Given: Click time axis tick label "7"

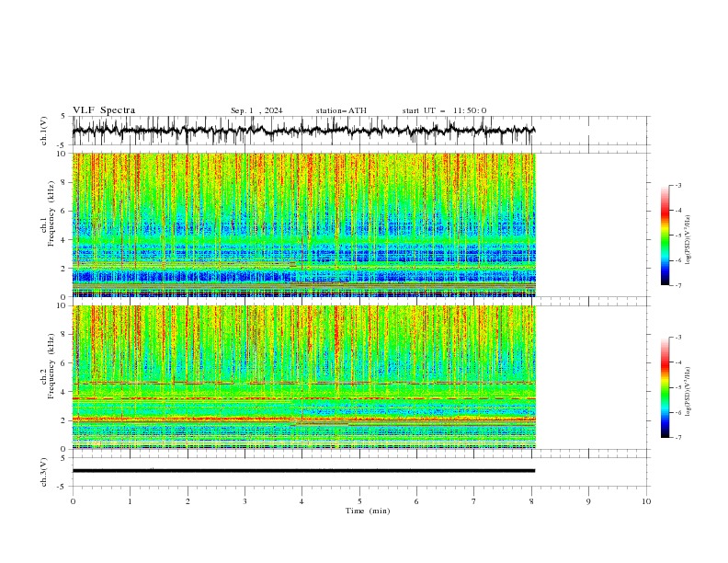Looking at the screenshot, I should pos(474,501).
